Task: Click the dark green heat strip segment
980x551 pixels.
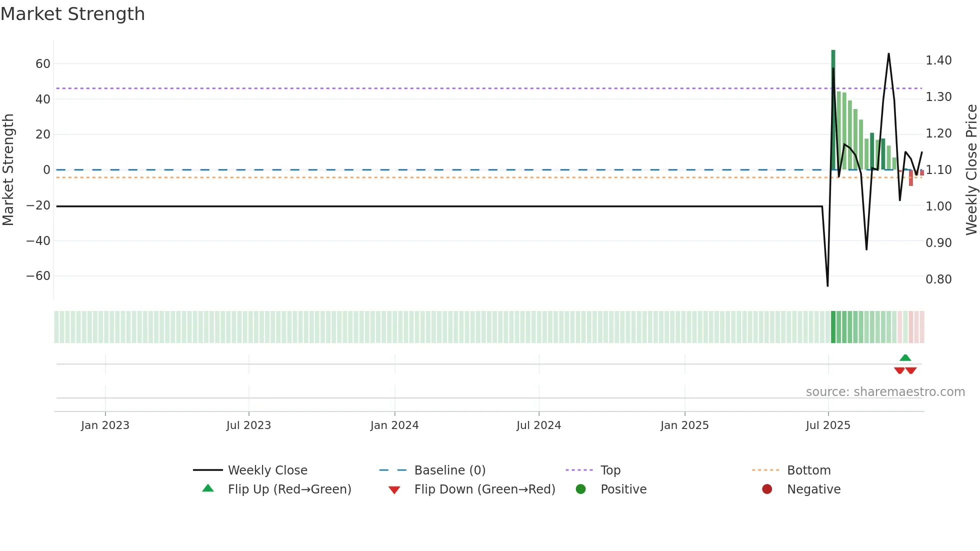Action: tap(833, 327)
